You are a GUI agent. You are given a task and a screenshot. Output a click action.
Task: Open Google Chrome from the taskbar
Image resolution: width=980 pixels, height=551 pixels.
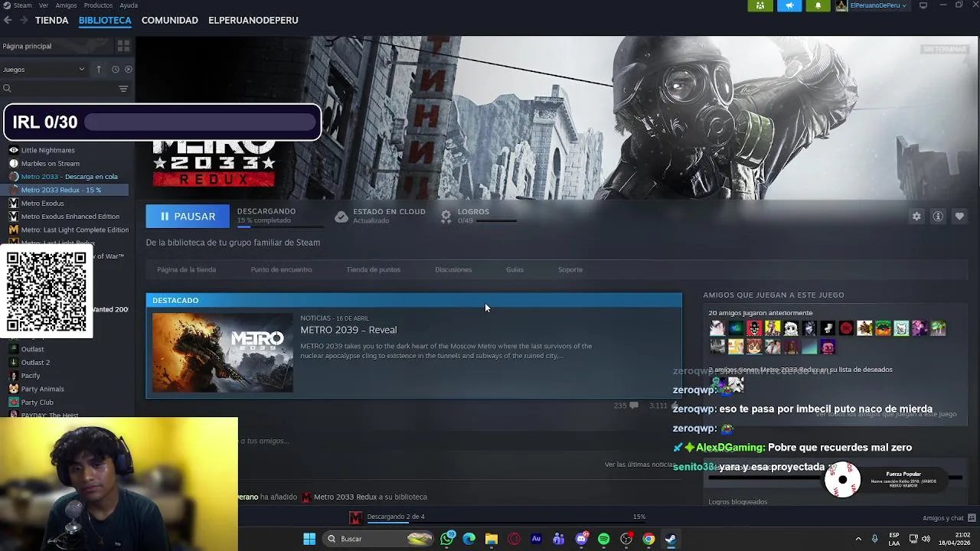click(x=648, y=539)
